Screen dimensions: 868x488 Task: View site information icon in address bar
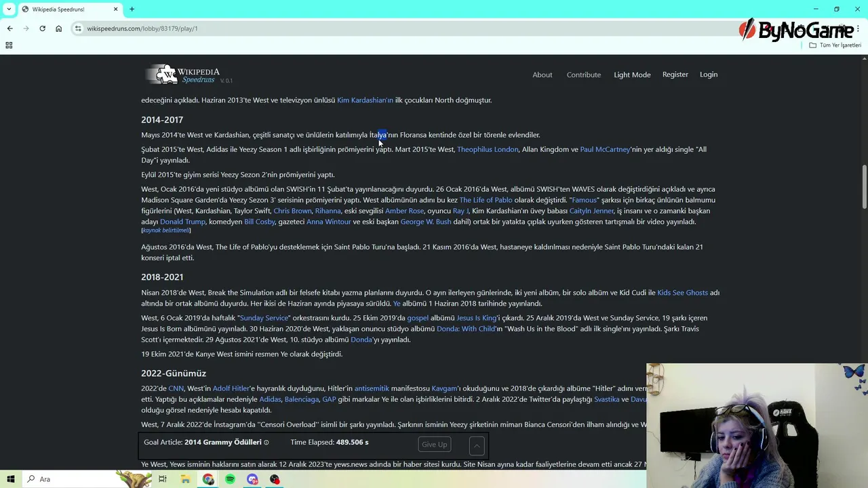[x=79, y=28]
